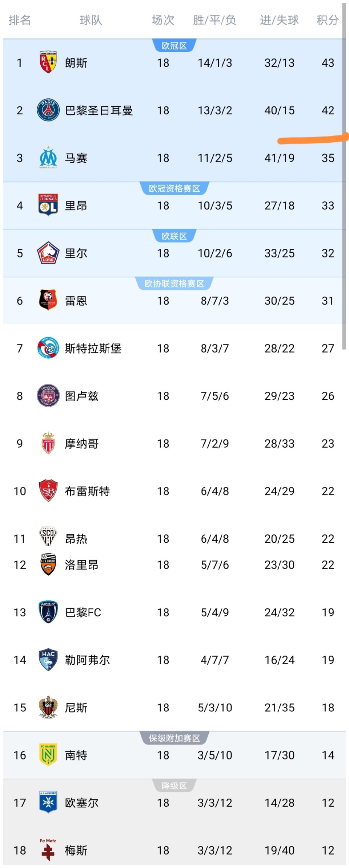Click the LOSC Lille badge
Image resolution: width=349 pixels, height=868 pixels.
pyautogui.click(x=48, y=253)
